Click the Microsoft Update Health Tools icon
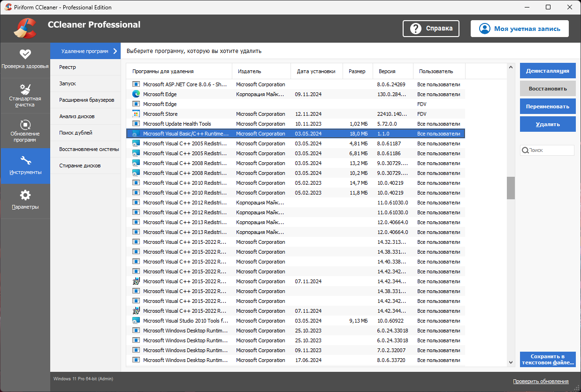Image resolution: width=581 pixels, height=392 pixels. click(136, 124)
